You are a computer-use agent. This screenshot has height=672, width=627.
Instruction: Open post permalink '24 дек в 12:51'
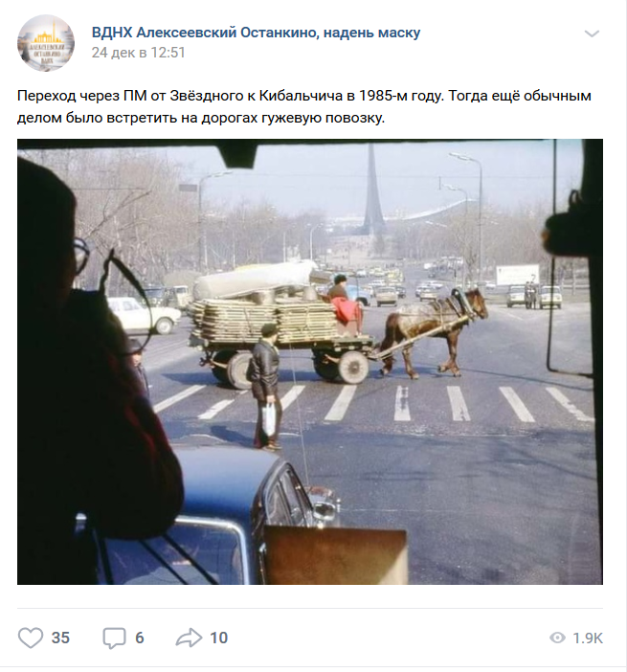pyautogui.click(x=138, y=53)
